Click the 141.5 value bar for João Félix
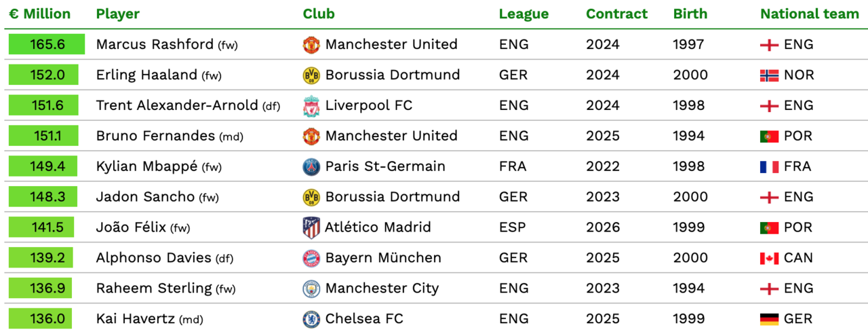The image size is (868, 332). pos(41,227)
